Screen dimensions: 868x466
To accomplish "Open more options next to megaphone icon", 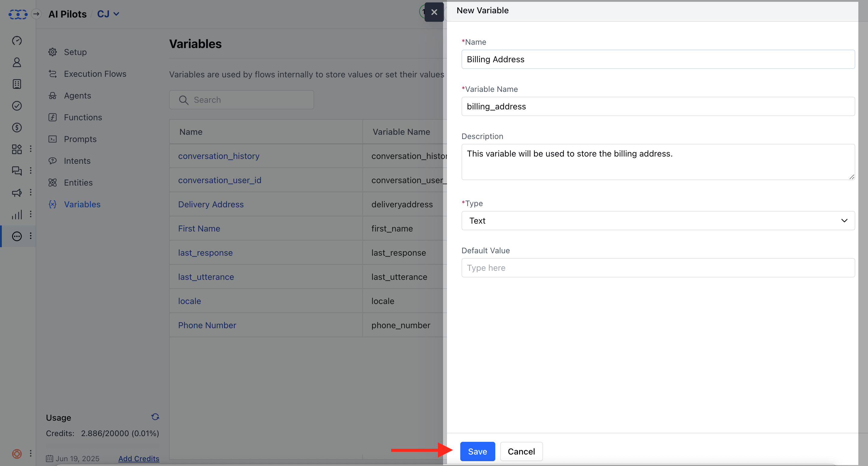I will click(x=31, y=192).
